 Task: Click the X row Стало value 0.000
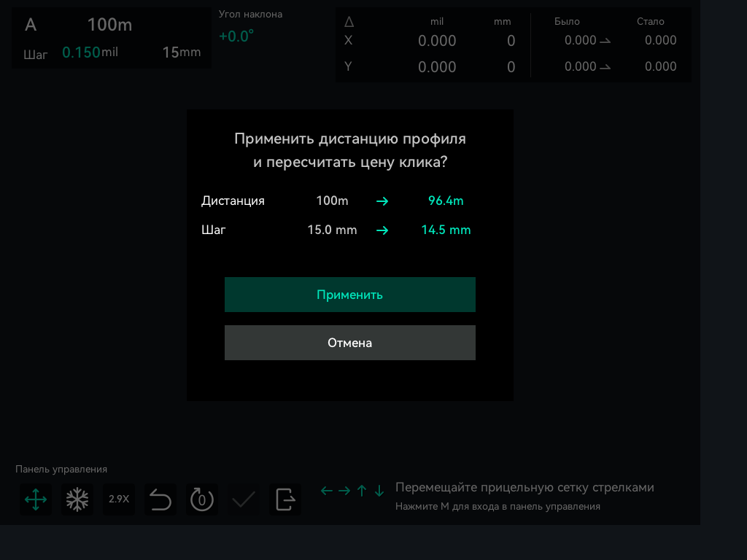point(661,41)
